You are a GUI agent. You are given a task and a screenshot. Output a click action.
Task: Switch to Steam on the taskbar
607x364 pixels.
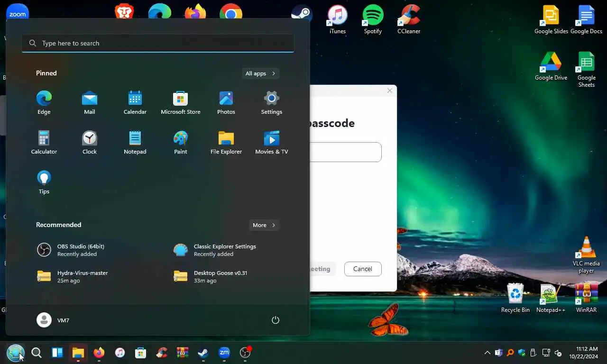coord(203,353)
